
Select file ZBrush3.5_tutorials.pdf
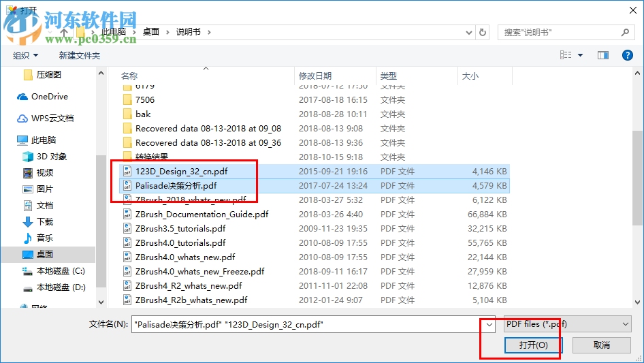(x=180, y=229)
